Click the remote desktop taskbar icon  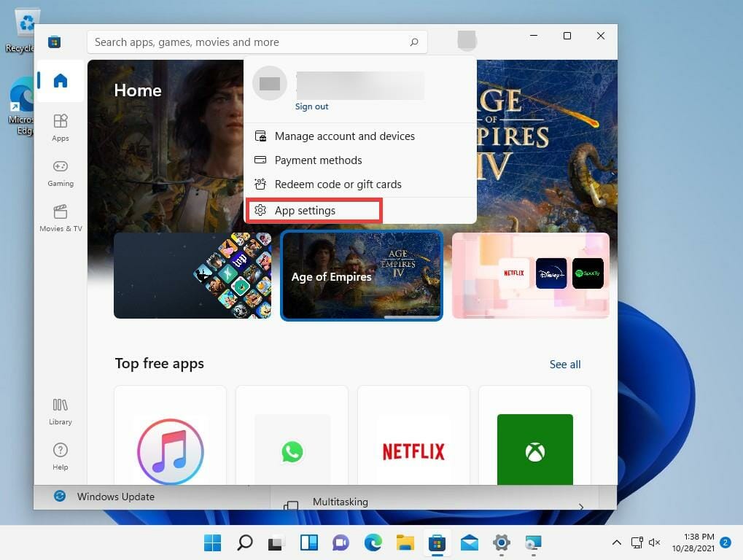534,542
